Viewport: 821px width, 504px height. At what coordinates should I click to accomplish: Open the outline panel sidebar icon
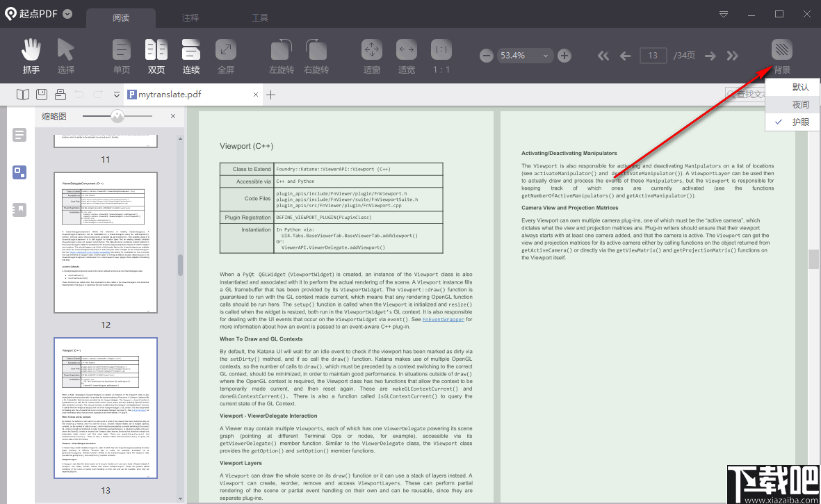click(x=19, y=135)
